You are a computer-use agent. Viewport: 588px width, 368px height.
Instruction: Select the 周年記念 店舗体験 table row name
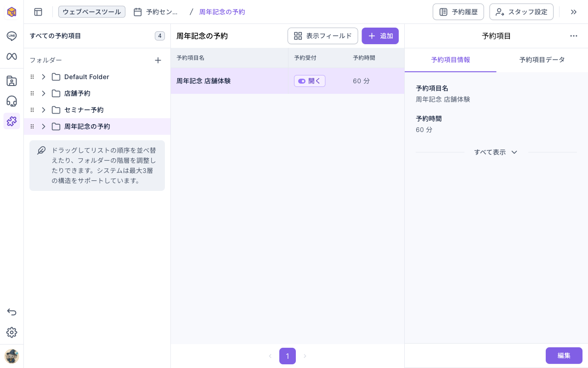[x=204, y=81]
